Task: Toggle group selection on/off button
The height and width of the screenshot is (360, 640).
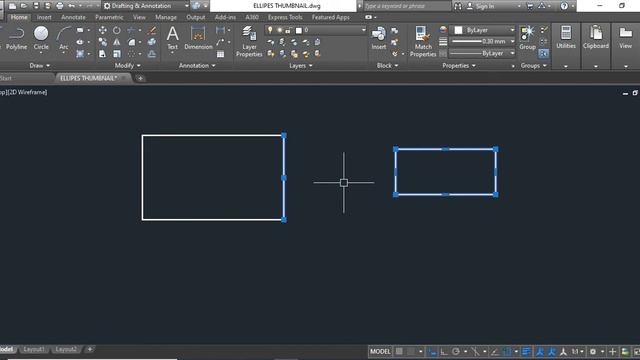Action: [x=544, y=53]
